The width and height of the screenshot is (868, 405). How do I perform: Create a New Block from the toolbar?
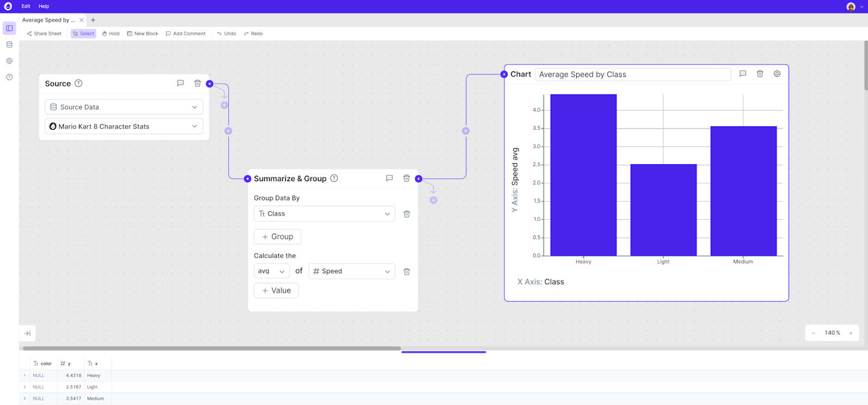pos(142,33)
